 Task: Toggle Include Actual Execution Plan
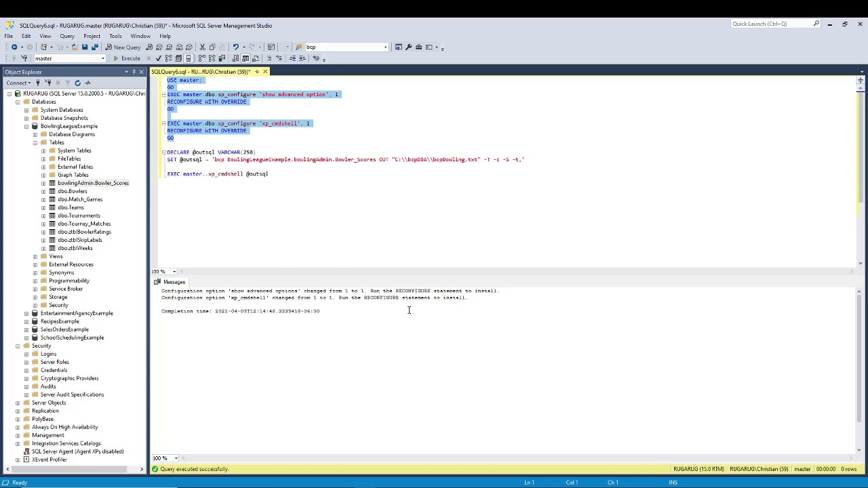coord(201,58)
